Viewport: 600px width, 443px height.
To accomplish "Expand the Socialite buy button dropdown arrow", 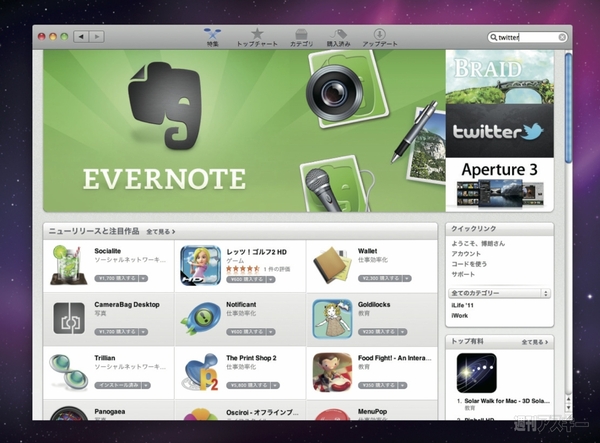I will pyautogui.click(x=143, y=279).
